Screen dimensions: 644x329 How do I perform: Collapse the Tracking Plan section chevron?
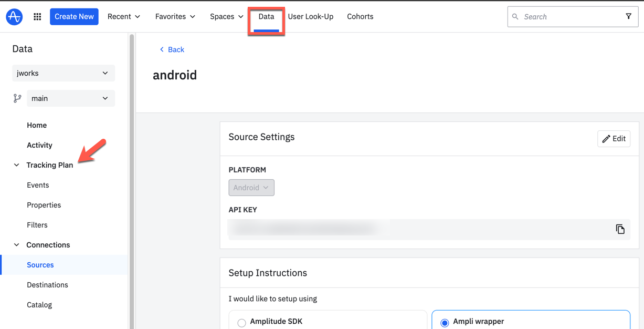click(x=16, y=165)
